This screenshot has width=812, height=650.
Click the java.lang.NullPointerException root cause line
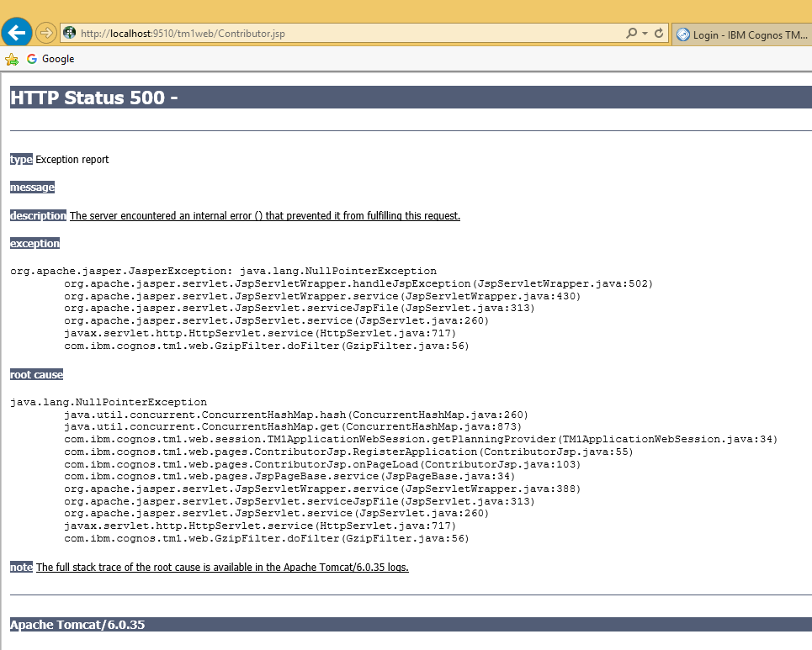tap(109, 402)
